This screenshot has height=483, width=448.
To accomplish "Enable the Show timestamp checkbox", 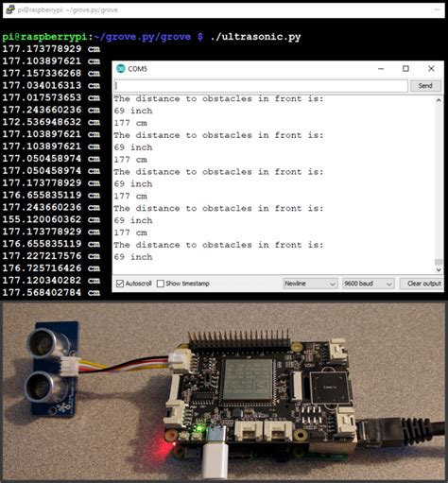I will tap(161, 284).
